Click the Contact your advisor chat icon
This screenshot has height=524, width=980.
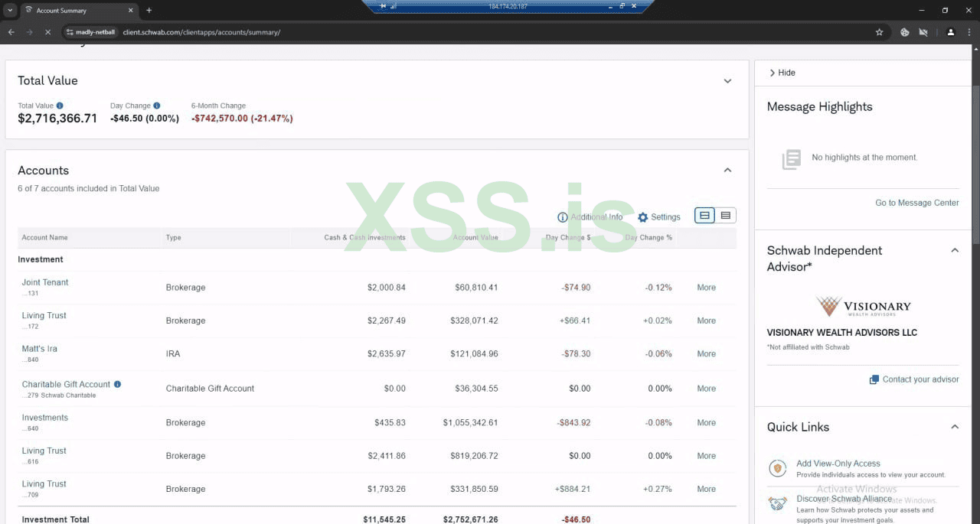[874, 379]
